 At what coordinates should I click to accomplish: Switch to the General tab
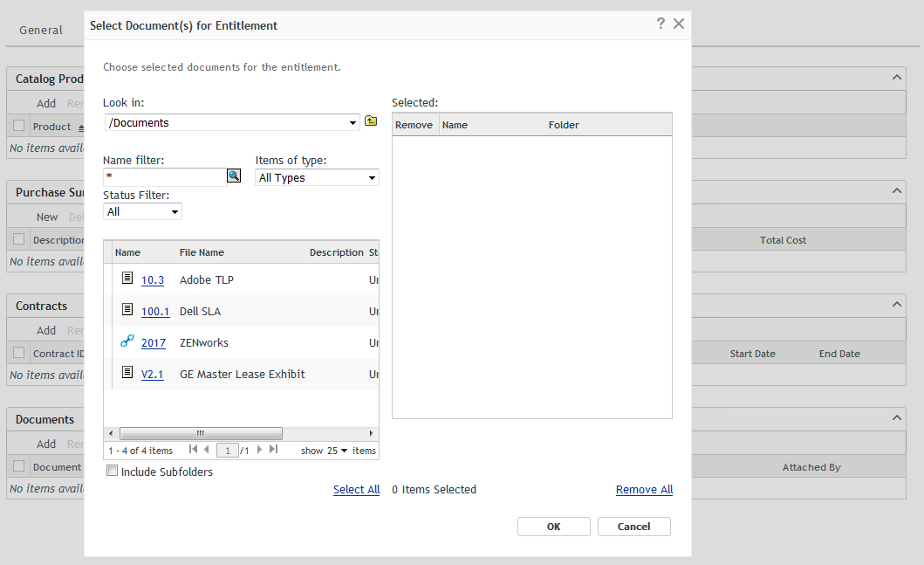tap(41, 29)
